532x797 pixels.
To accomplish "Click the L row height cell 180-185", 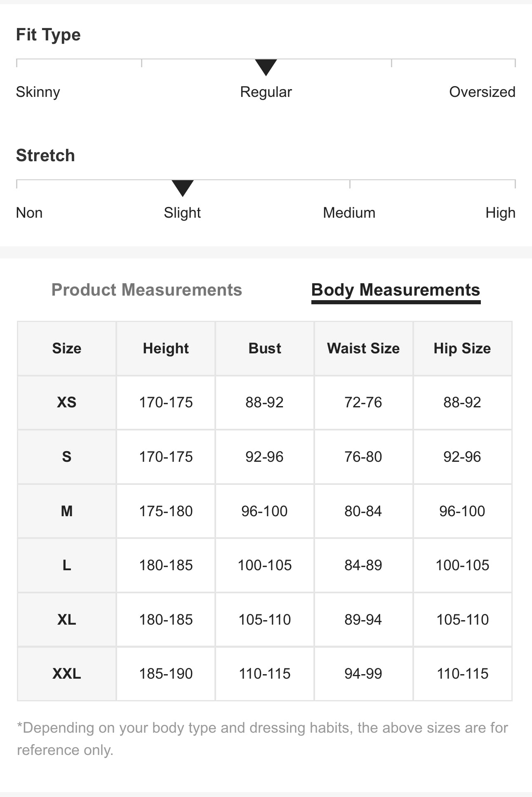I will (166, 565).
